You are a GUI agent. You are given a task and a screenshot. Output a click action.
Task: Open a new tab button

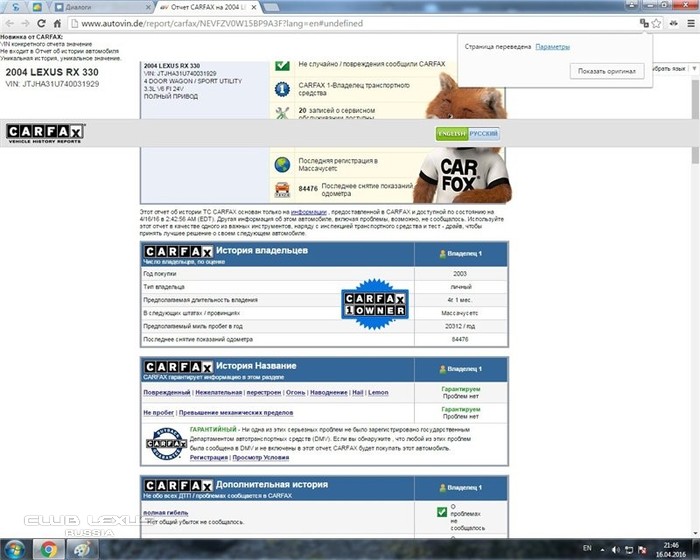coord(271,7)
